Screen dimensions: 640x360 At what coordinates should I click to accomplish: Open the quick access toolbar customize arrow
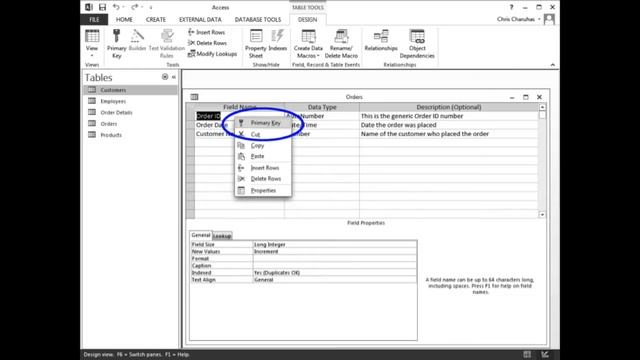pos(151,7)
